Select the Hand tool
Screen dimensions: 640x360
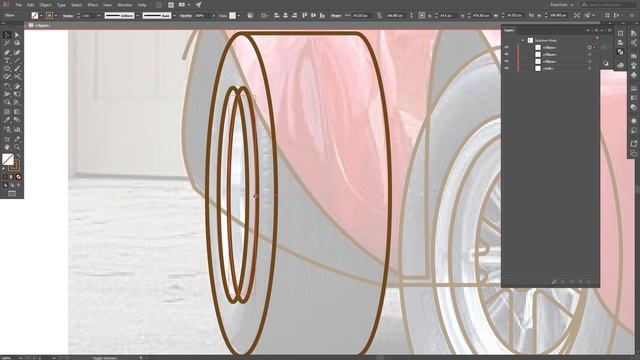tap(7, 147)
